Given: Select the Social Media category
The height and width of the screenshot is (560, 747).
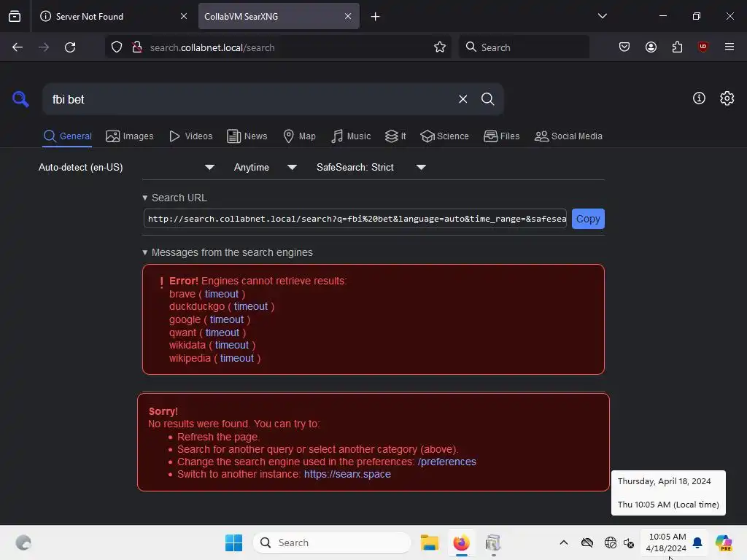Looking at the screenshot, I should (568, 136).
